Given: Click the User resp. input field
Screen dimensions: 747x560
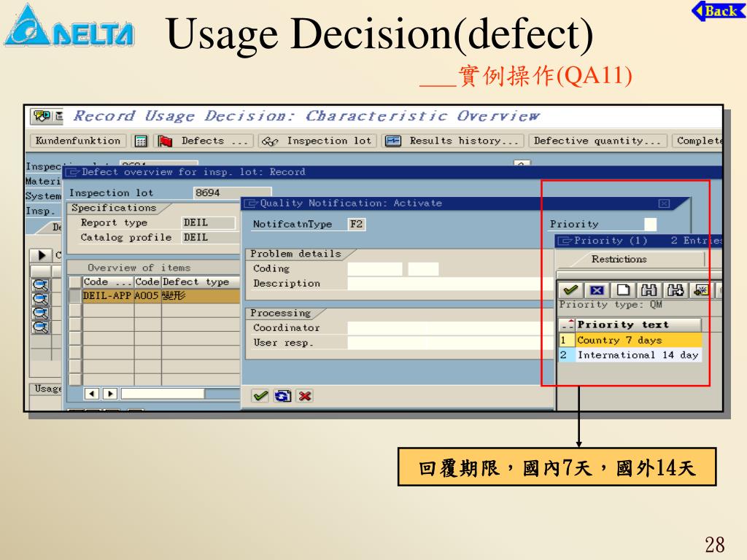Looking at the screenshot, I should coord(450,343).
